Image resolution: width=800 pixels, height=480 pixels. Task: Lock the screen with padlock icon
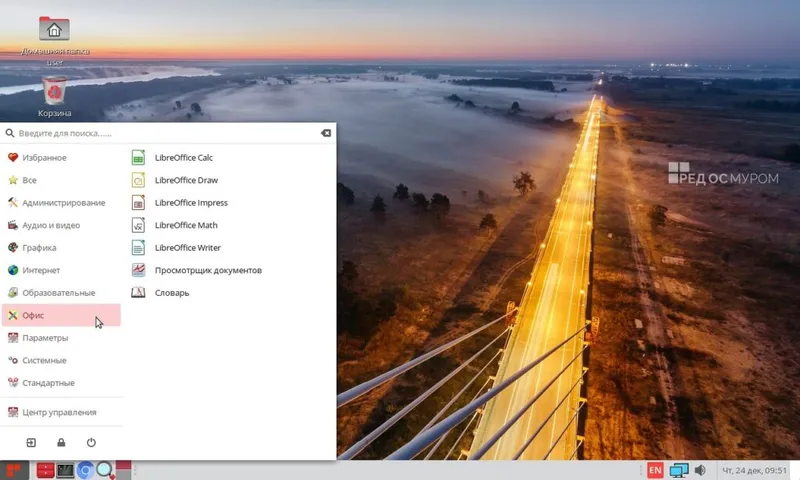pyautogui.click(x=61, y=442)
